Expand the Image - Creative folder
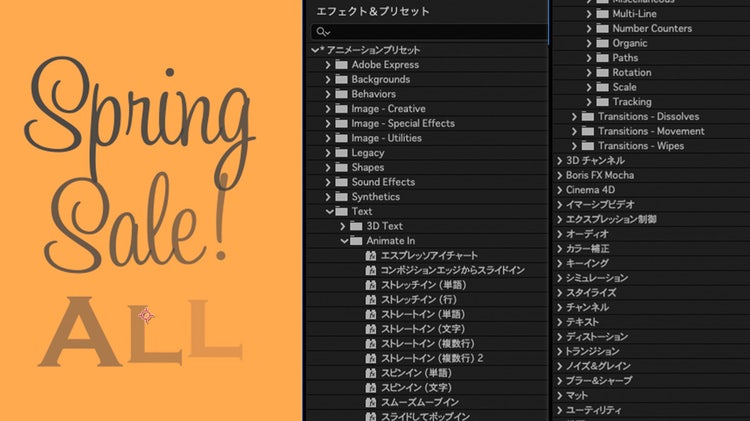 point(328,109)
